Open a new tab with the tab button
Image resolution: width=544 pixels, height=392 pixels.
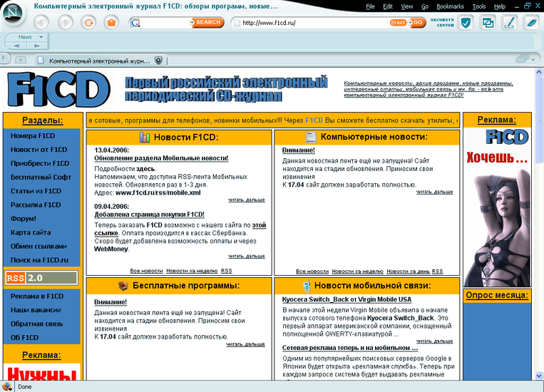pos(21,60)
